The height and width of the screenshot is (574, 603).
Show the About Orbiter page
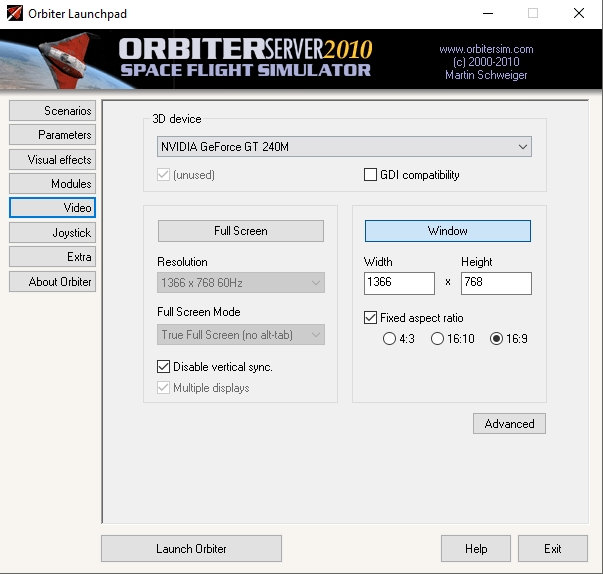click(52, 282)
